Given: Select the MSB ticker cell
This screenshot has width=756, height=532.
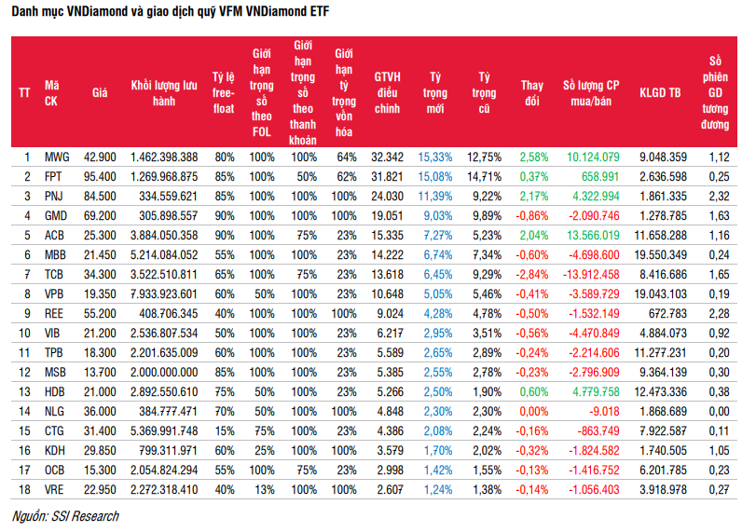Looking at the screenshot, I should (x=55, y=373).
